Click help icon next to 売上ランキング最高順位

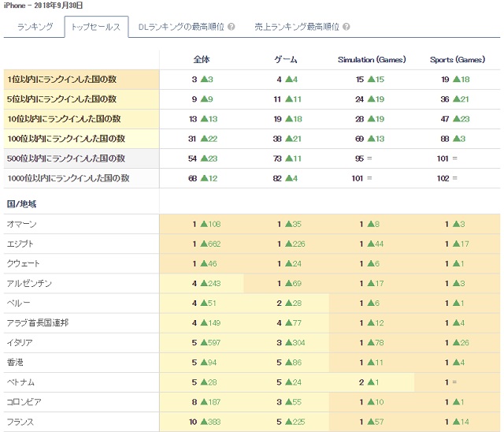point(346,27)
